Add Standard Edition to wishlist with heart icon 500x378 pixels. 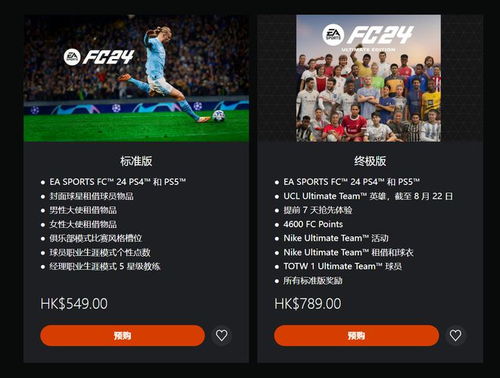pos(222,335)
